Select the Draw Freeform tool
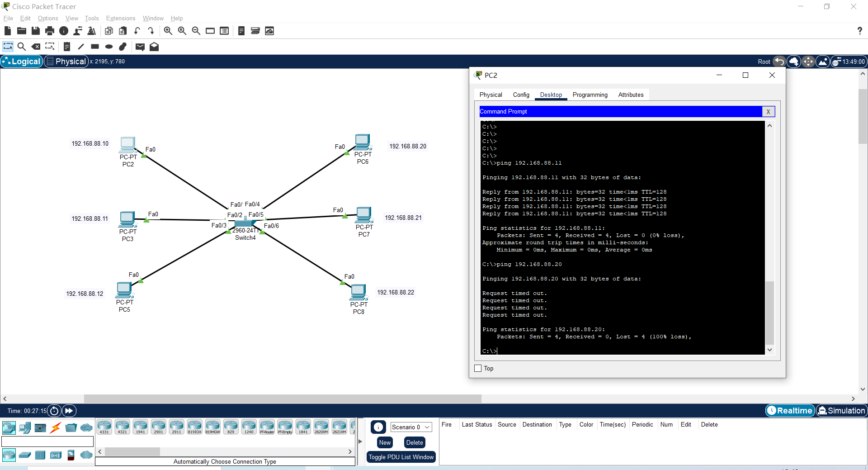The width and height of the screenshot is (868, 470). tap(123, 47)
